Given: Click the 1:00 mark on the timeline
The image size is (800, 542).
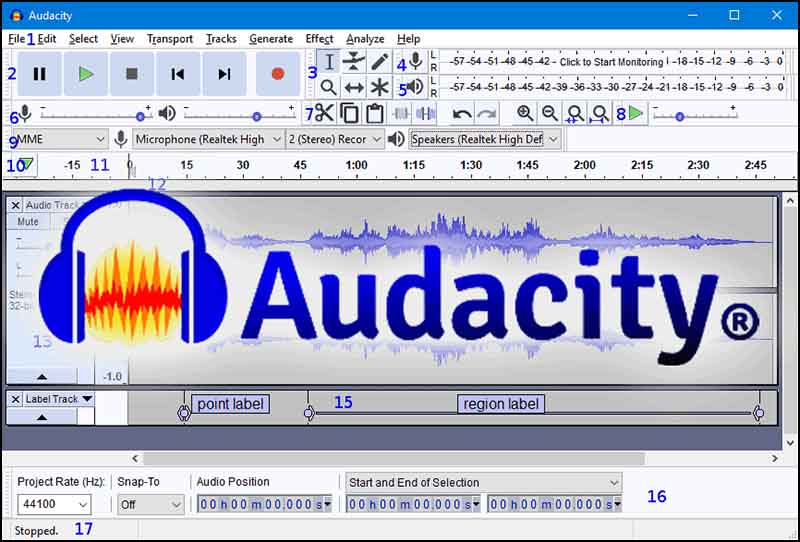Looking at the screenshot, I should pyautogui.click(x=356, y=165).
